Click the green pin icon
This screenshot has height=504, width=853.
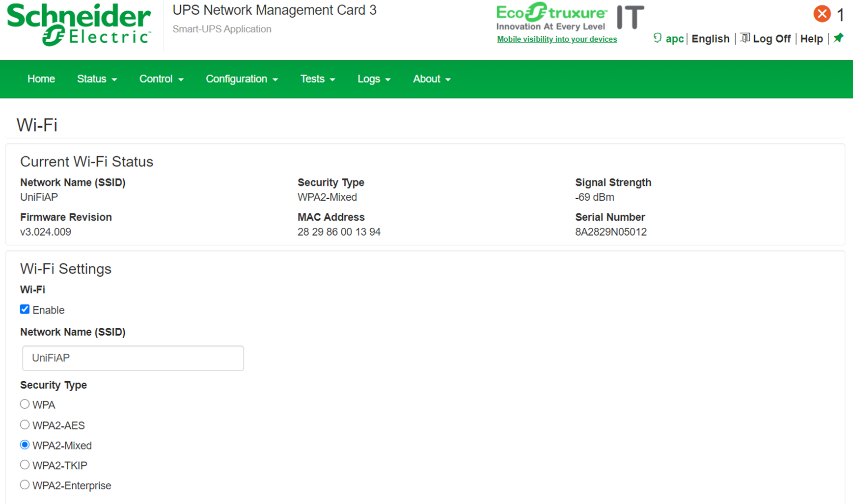click(x=838, y=38)
